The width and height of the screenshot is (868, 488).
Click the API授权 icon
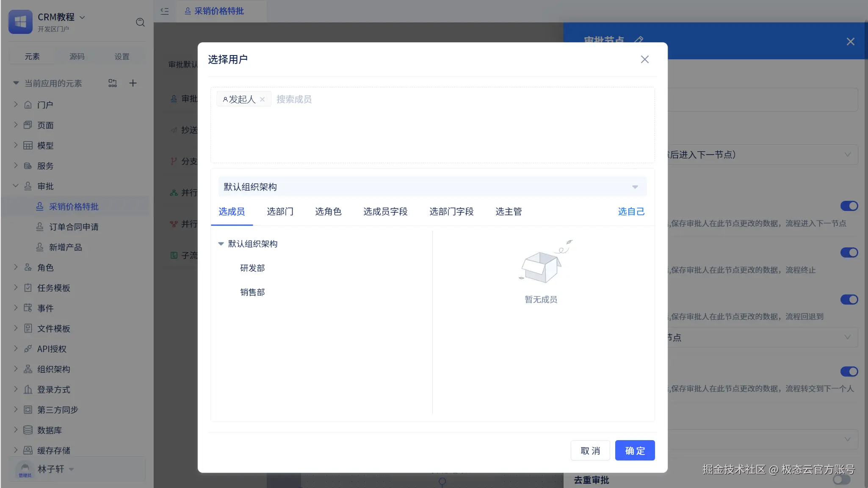tap(28, 349)
